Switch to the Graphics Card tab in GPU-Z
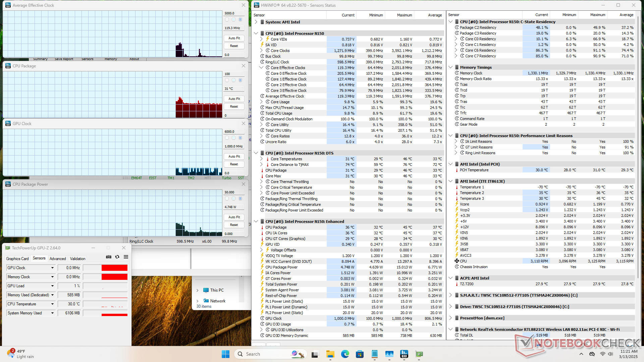644x362 pixels. coord(17,259)
